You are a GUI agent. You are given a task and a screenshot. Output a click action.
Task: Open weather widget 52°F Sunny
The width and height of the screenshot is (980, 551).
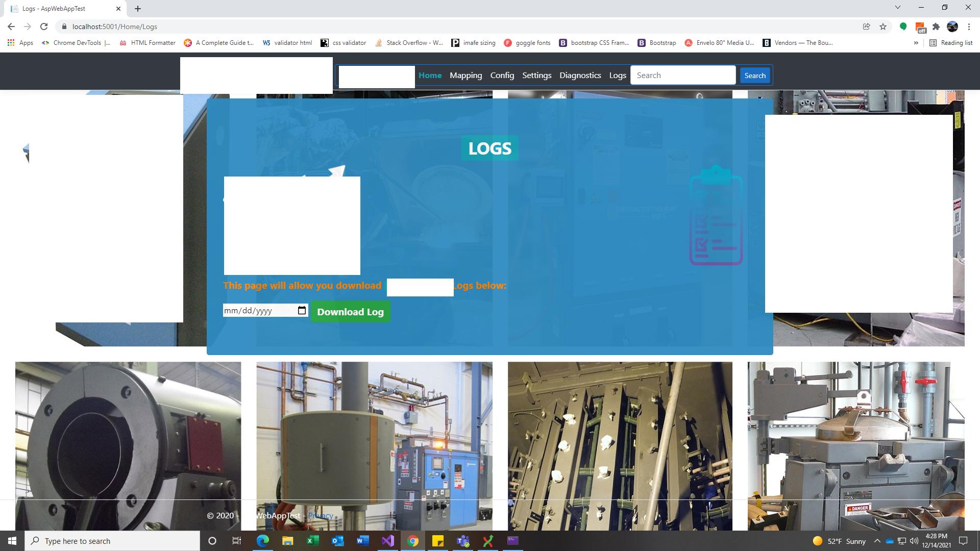coord(839,541)
